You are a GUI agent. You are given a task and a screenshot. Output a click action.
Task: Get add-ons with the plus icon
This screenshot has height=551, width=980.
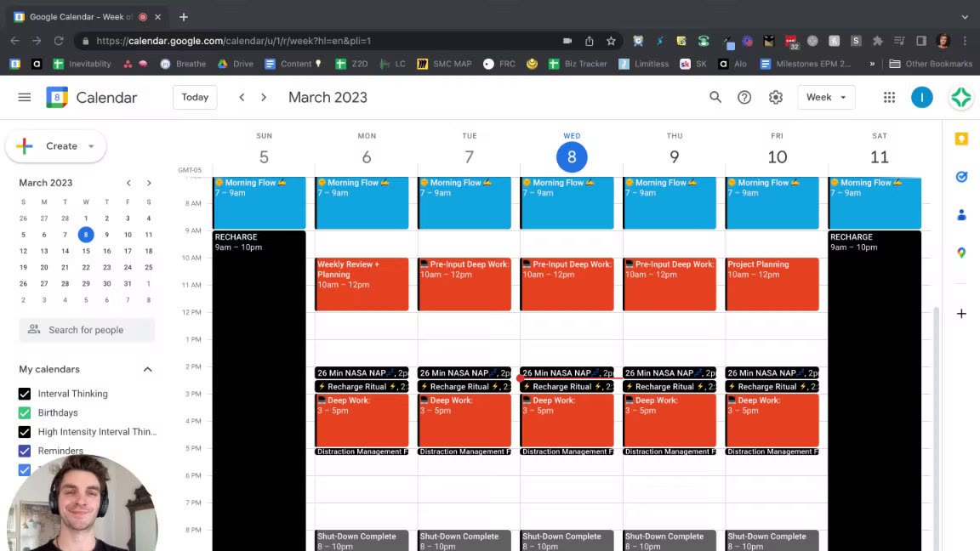coord(961,314)
